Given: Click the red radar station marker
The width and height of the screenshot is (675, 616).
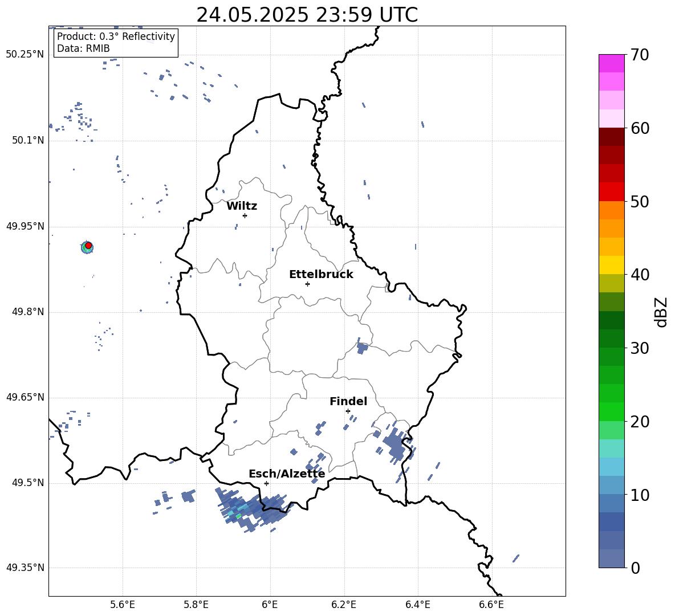Looking at the screenshot, I should (x=88, y=246).
